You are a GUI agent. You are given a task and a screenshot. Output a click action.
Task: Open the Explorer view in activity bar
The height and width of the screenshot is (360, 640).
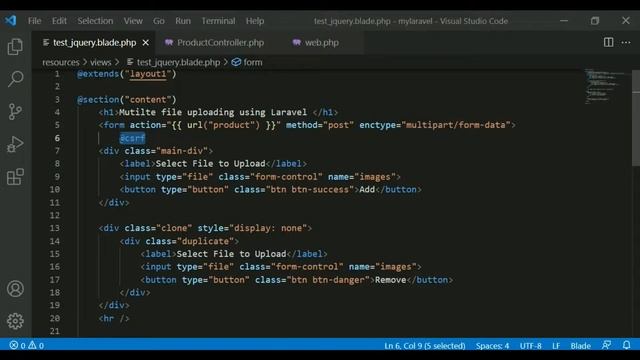point(15,47)
